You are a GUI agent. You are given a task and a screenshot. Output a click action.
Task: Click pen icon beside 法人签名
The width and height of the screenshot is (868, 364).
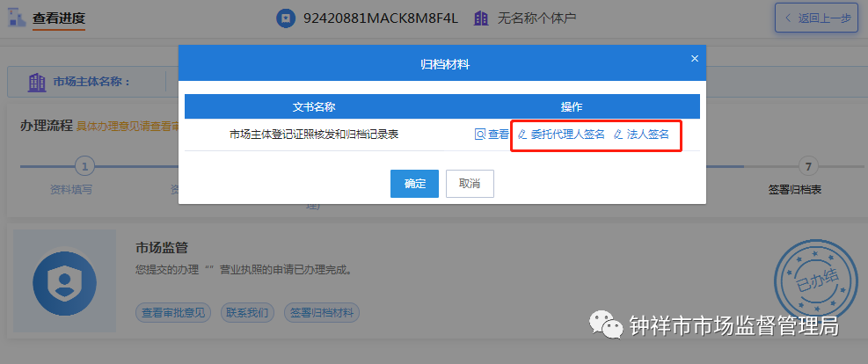[618, 135]
